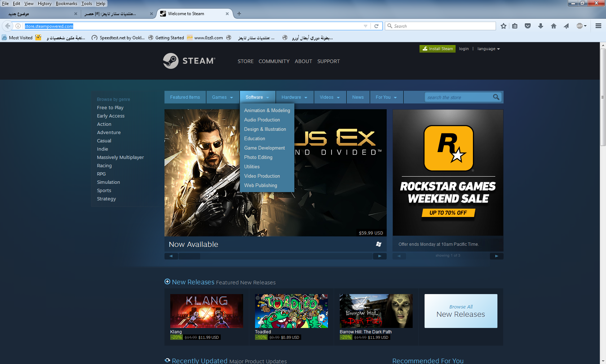Viewport: 606px width, 364px height.
Task: Choose Video Production in Software menu
Action: [262, 176]
